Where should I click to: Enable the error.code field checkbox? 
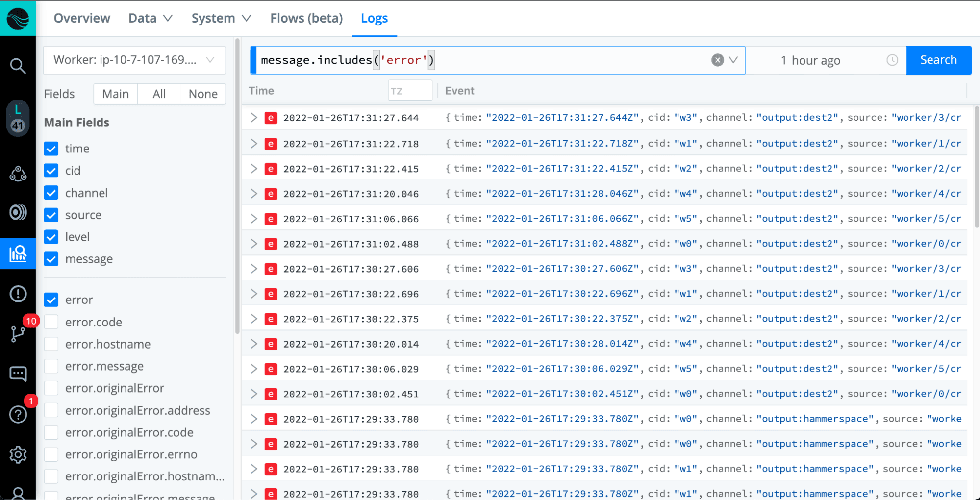tap(51, 322)
